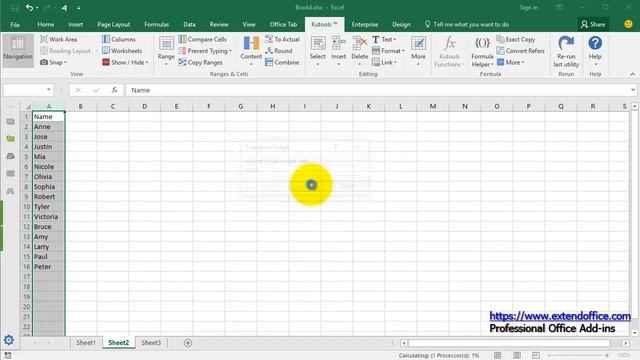Open Show / Hide dropdown
The height and width of the screenshot is (360, 640).
[x=125, y=62]
